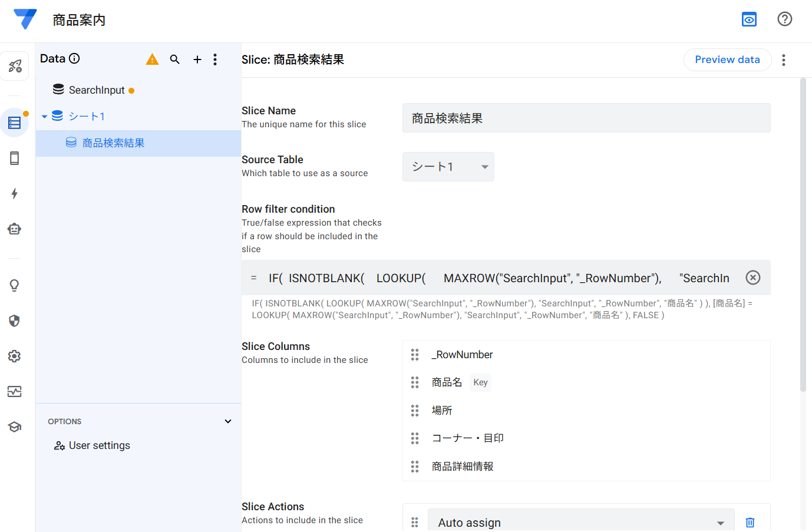
Task: Click the app name 商品案内
Action: [79, 20]
